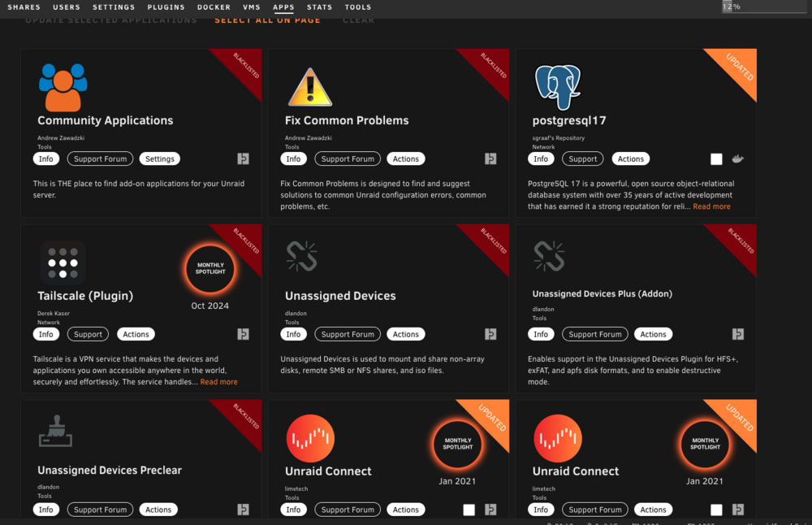Open Actions menu for Fix Common Problems
The height and width of the screenshot is (525, 812).
[405, 158]
